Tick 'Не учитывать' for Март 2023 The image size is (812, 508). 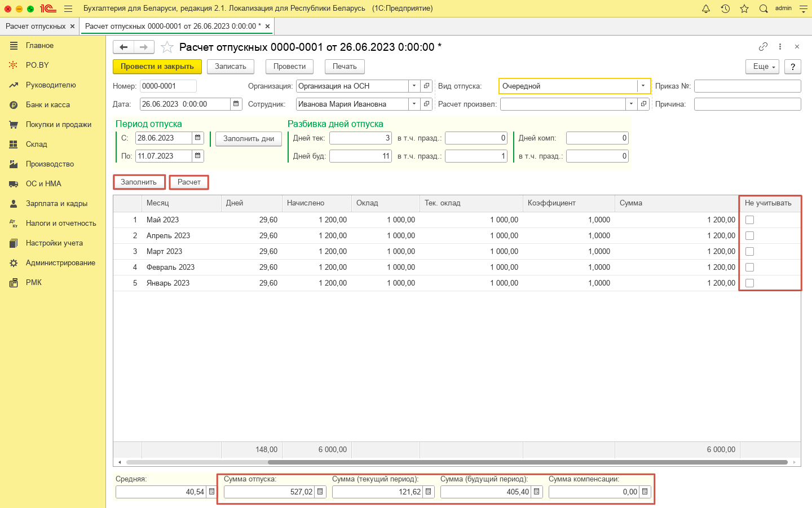749,252
